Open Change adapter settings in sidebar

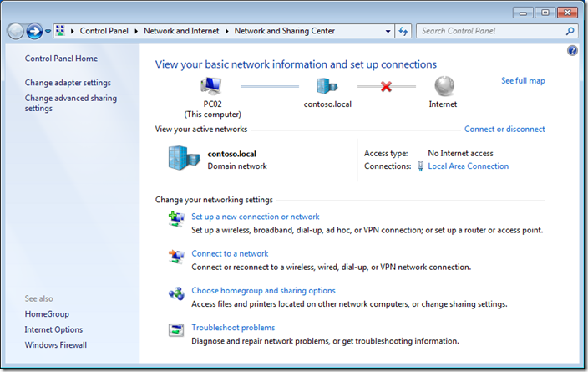point(68,83)
